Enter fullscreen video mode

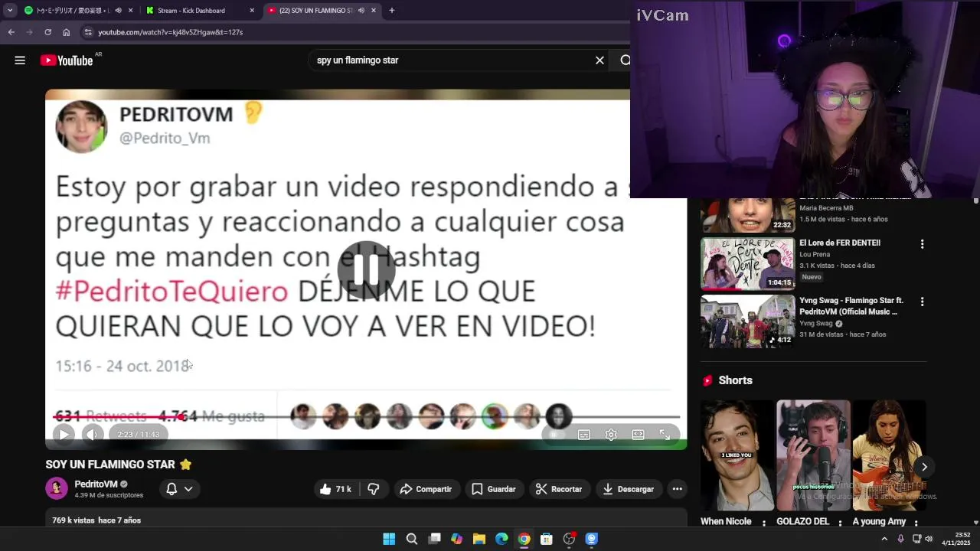[665, 435]
